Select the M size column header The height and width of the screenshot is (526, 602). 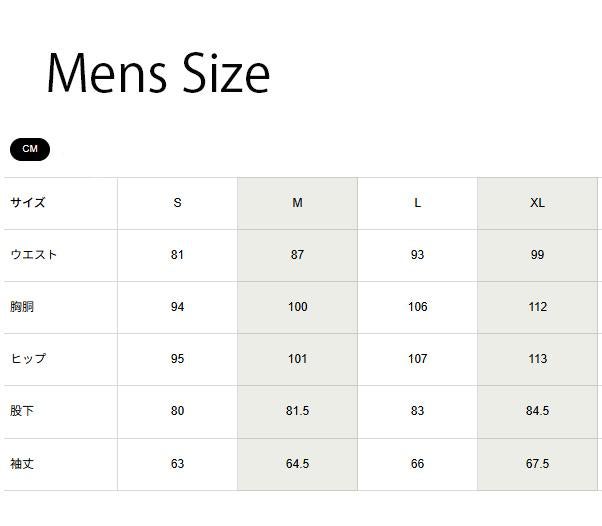click(x=298, y=203)
